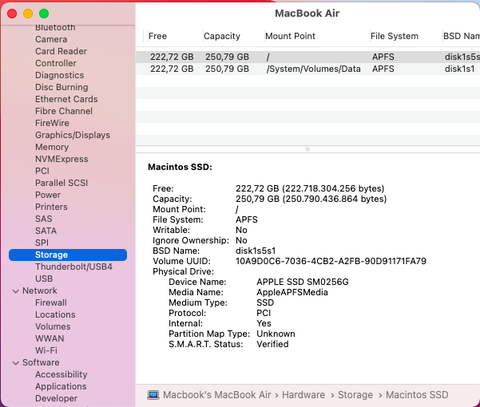Open Volumes under Network
The width and height of the screenshot is (480, 407).
pyautogui.click(x=53, y=327)
